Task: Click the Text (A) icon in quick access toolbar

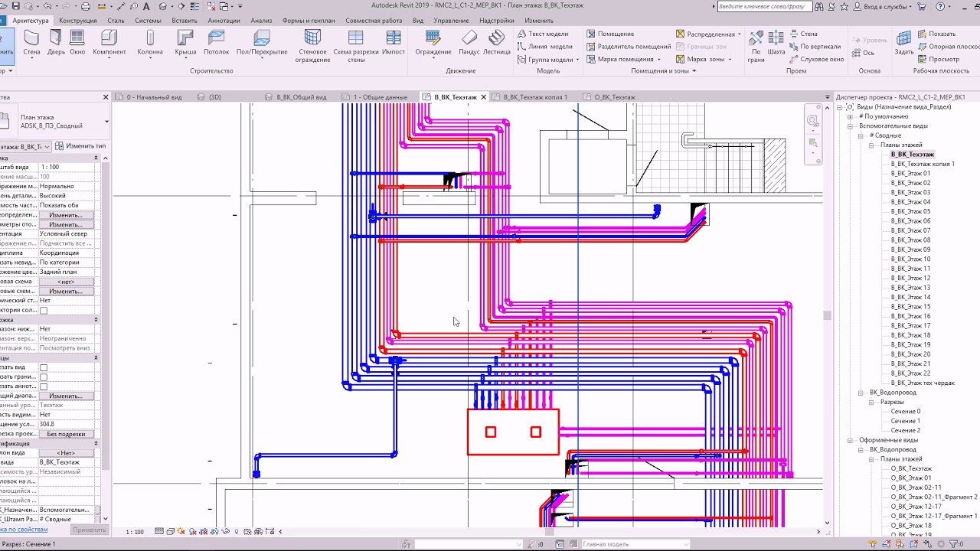Action: click(148, 7)
